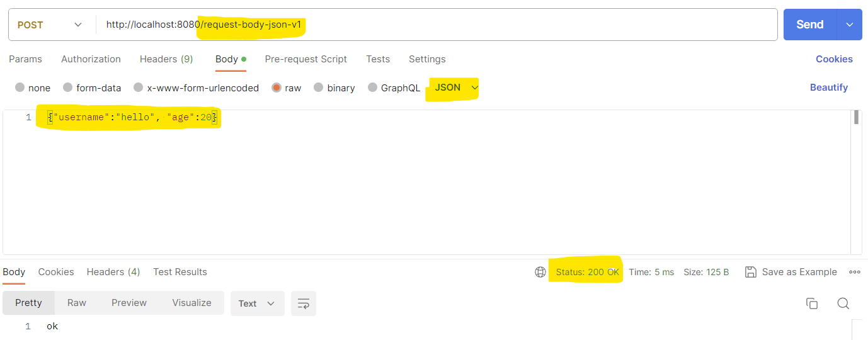This screenshot has width=868, height=340.
Task: Switch to the Test Results tab
Action: [x=180, y=272]
